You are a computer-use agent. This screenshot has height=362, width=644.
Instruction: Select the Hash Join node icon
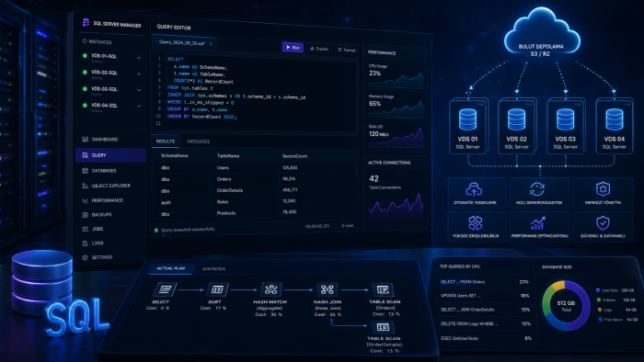coord(327,289)
